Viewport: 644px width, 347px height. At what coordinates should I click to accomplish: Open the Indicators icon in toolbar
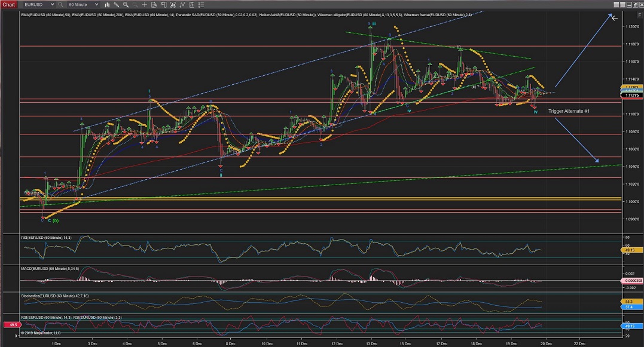182,5
